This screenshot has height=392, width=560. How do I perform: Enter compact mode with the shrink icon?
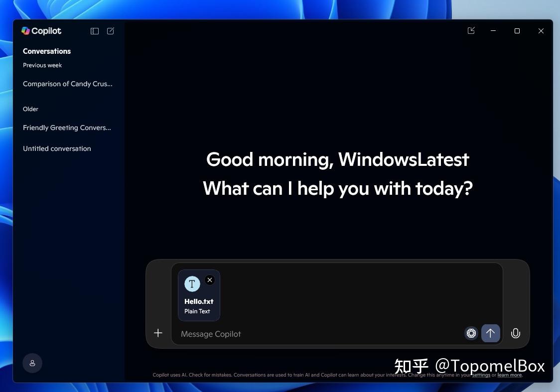[x=471, y=30]
